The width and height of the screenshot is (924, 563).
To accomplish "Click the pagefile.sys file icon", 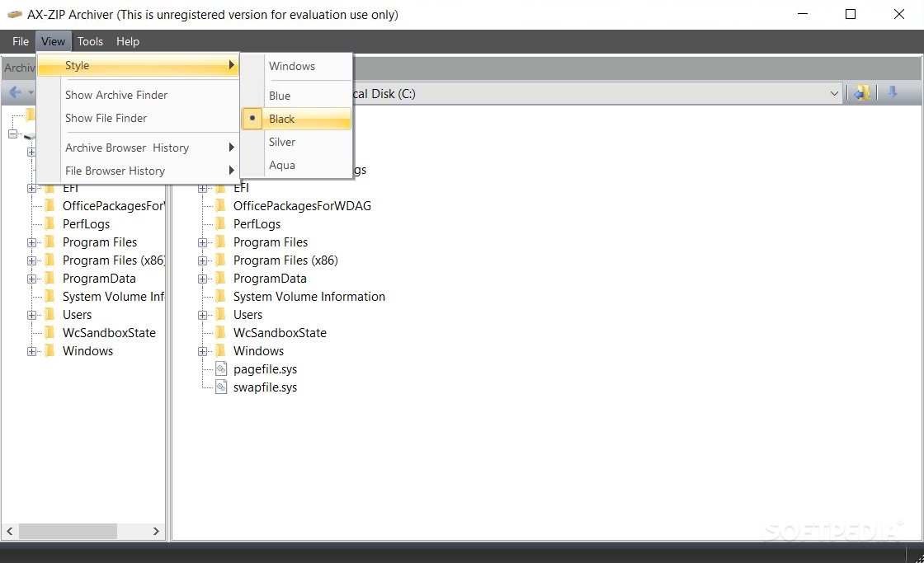I will [221, 369].
